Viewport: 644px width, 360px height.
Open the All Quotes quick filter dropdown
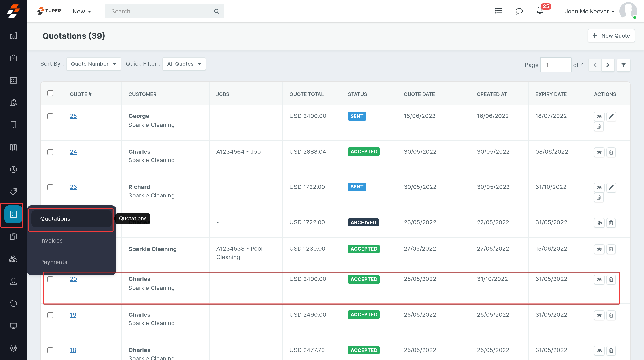click(x=184, y=64)
